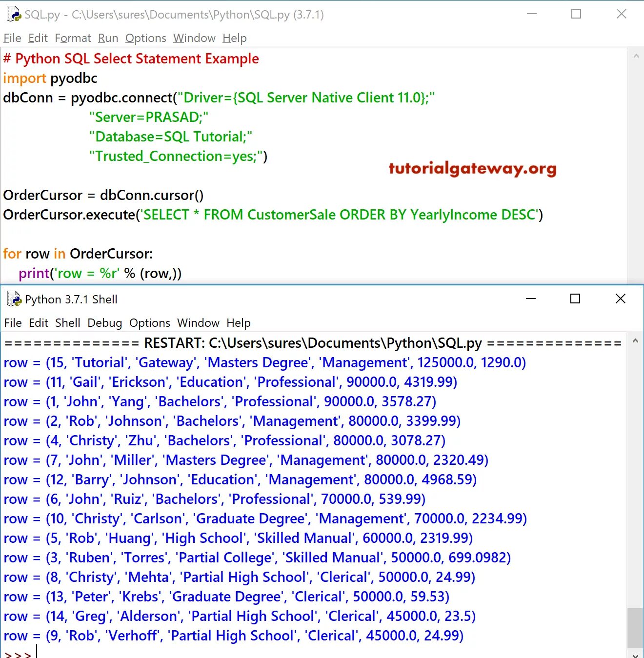Open the Window menu in the SQL.py editor
Screen dimensions: 644x658
coord(194,38)
